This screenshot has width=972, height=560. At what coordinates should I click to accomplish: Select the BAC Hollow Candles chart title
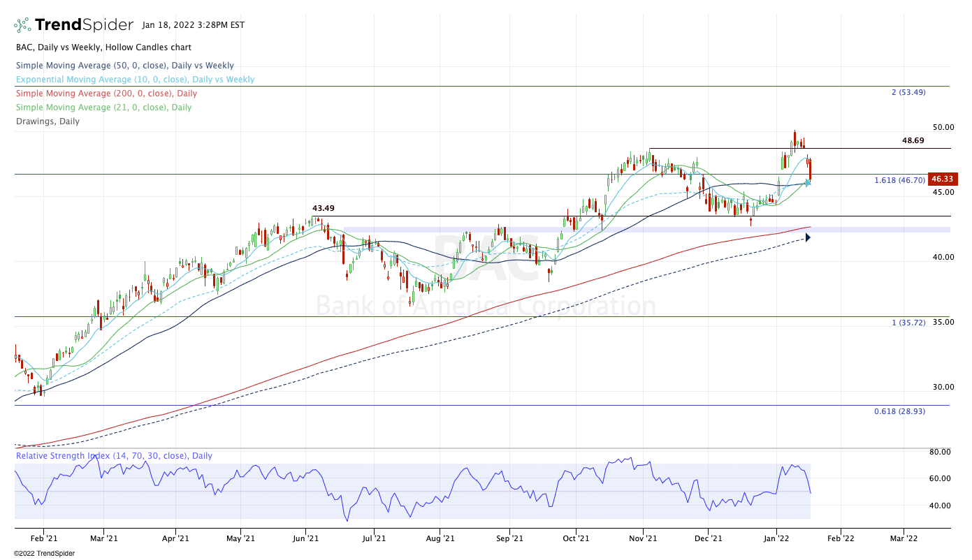[103, 47]
